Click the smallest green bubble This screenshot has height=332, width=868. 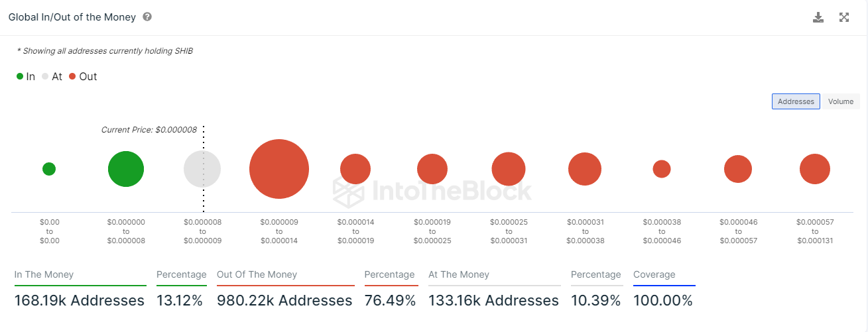click(x=49, y=169)
